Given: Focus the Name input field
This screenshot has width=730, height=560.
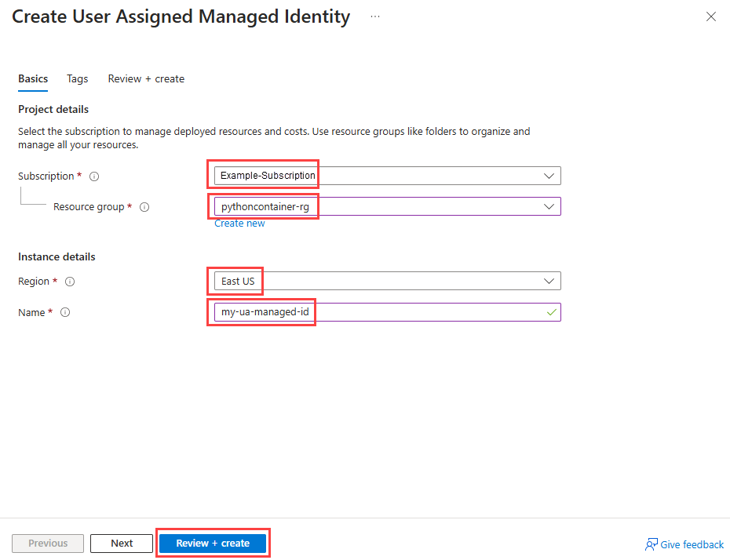Looking at the screenshot, I should tap(387, 312).
